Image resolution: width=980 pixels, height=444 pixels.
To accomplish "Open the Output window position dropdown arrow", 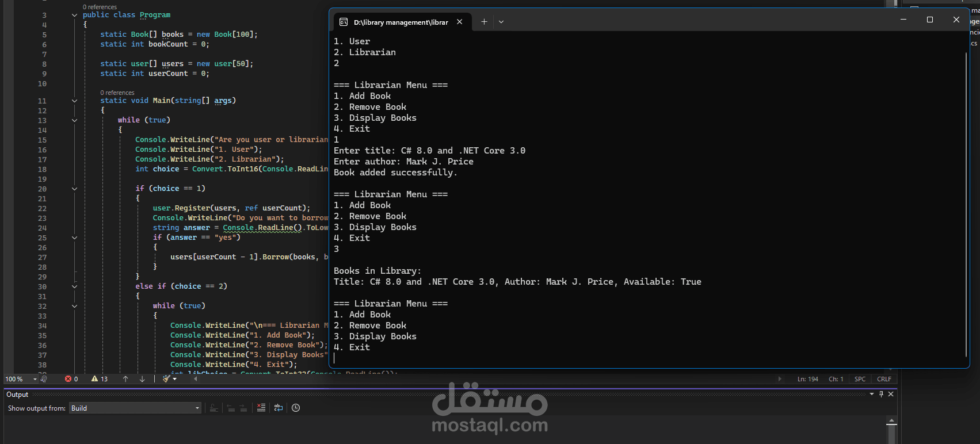I will click(872, 394).
